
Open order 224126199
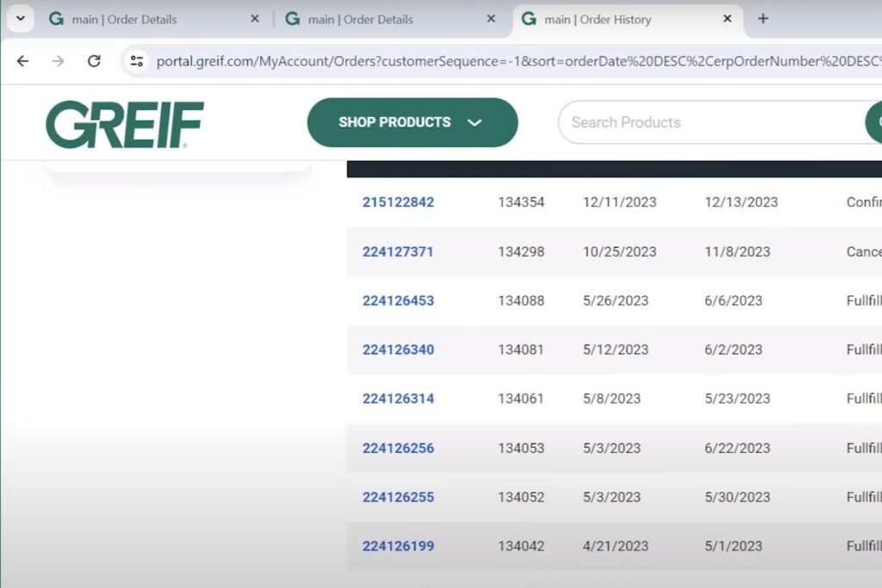point(398,546)
